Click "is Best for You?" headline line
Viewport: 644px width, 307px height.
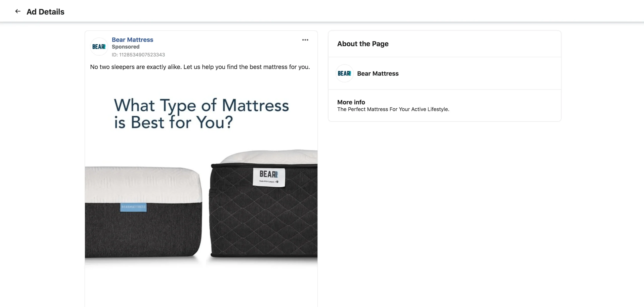click(174, 122)
